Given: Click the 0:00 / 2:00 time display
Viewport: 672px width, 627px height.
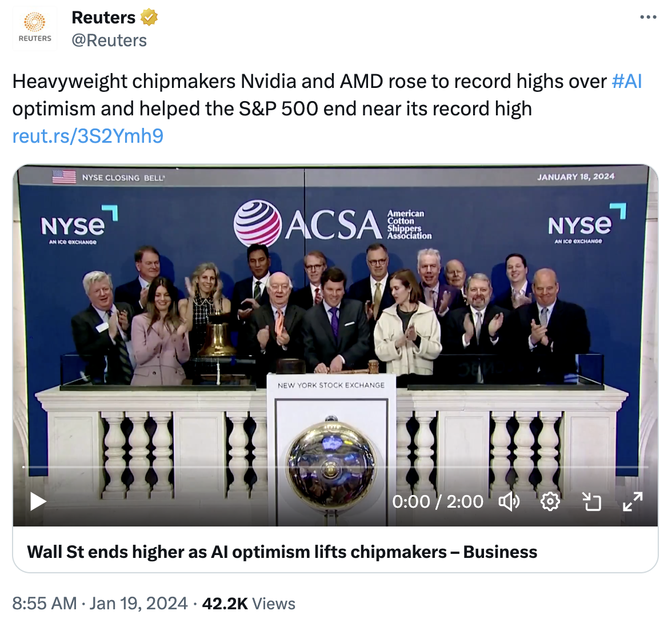Looking at the screenshot, I should (438, 501).
